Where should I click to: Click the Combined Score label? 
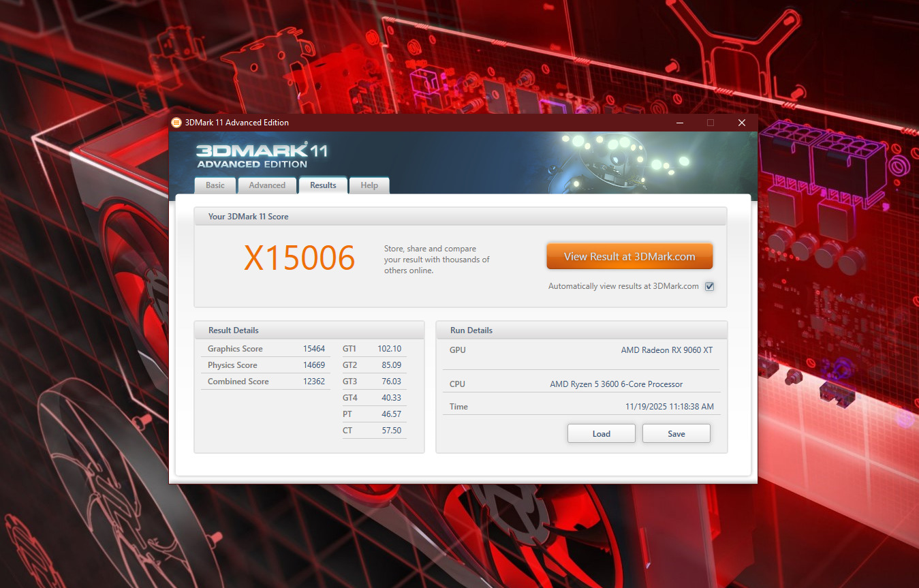238,382
